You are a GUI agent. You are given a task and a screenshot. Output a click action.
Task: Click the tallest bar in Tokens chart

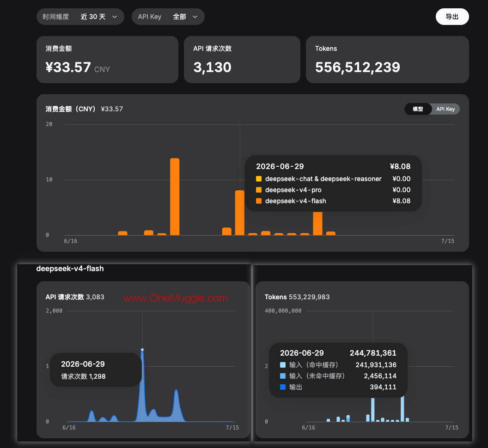[372, 410]
